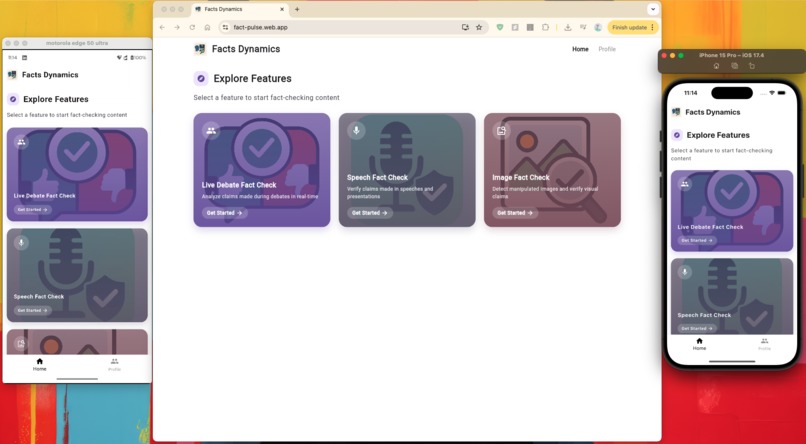Get Started on Image Fact Check in browser
Image resolution: width=806 pixels, height=444 pixels.
tap(515, 213)
